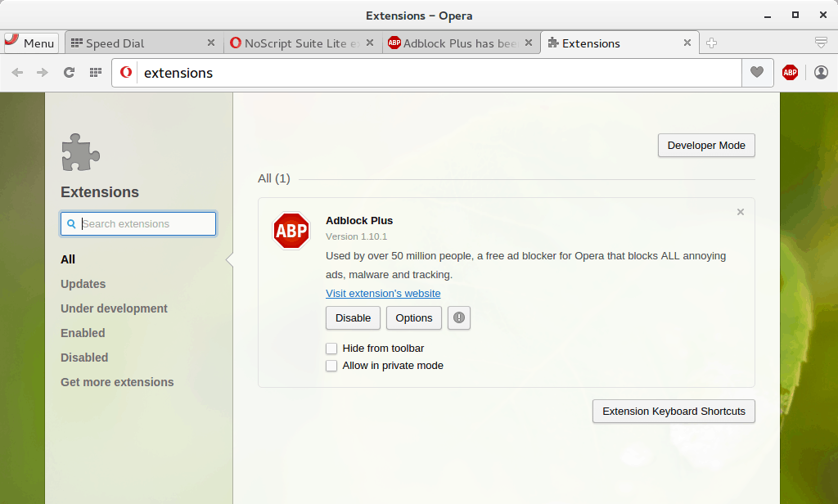Open a new tab with plus icon
This screenshot has height=504, width=838.
(711, 43)
